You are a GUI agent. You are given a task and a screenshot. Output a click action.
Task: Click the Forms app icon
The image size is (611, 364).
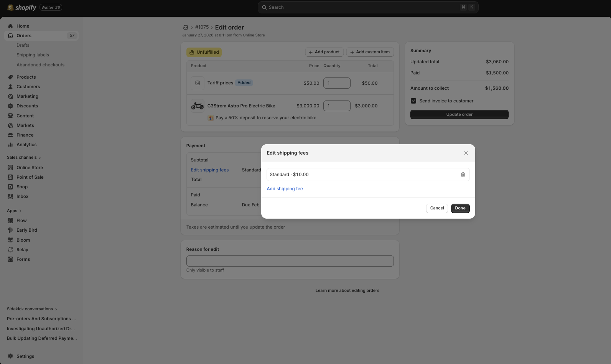click(x=10, y=259)
